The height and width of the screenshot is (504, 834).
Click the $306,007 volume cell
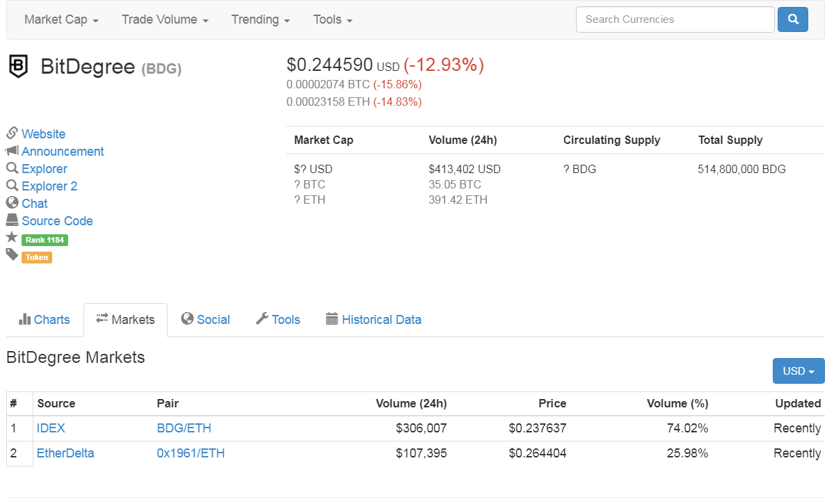(422, 428)
